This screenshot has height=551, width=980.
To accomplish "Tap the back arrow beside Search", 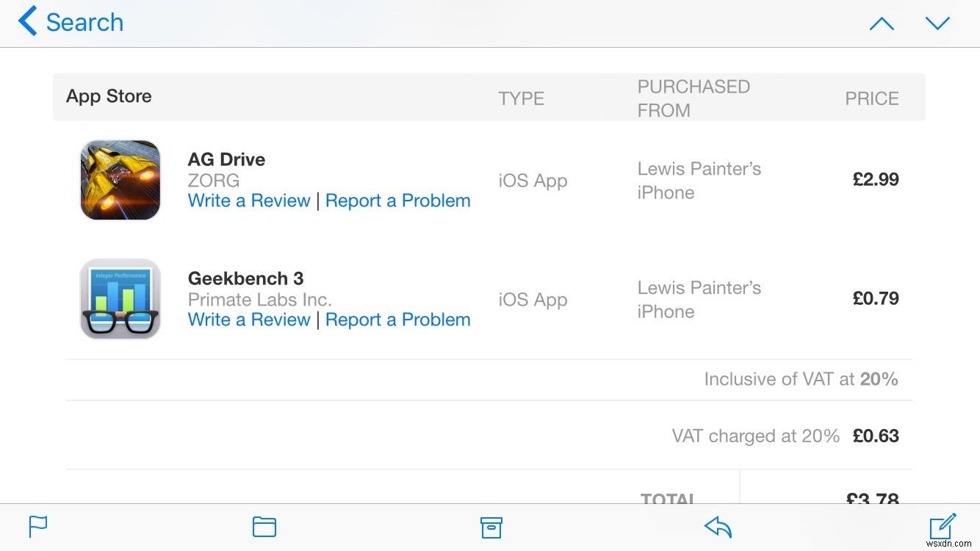I will (26, 21).
